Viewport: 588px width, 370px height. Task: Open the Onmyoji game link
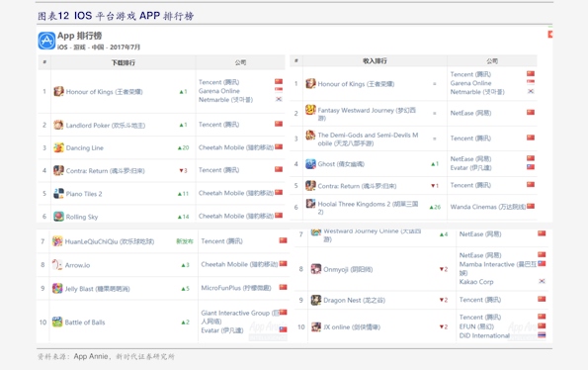tap(348, 269)
